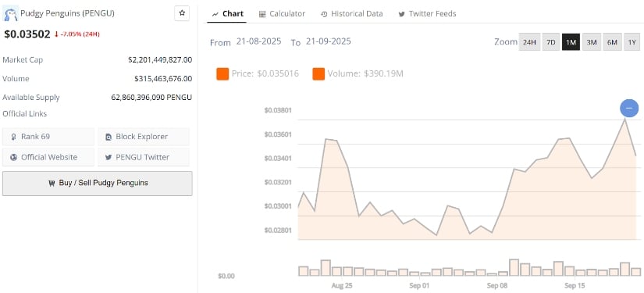Image resolution: width=644 pixels, height=293 pixels.
Task: Click the Sep 01 axis label
Action: point(419,286)
